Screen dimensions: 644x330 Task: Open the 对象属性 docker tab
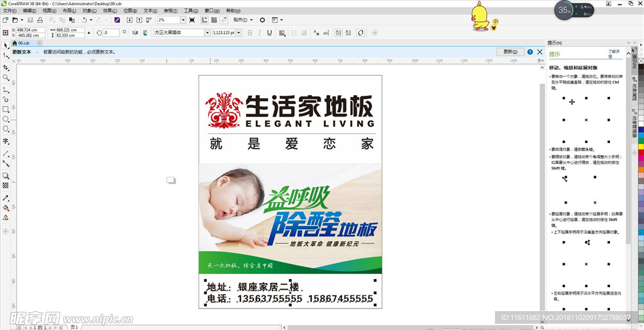click(x=634, y=89)
